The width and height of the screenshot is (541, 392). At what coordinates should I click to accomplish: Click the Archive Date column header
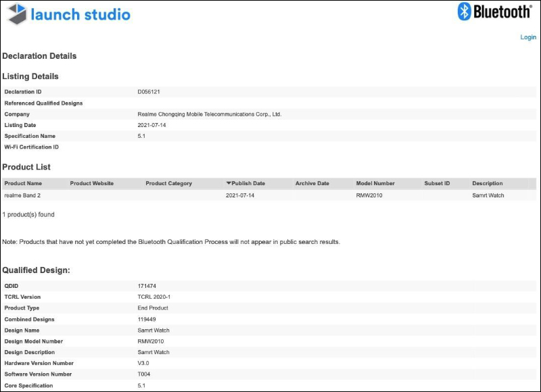[312, 183]
